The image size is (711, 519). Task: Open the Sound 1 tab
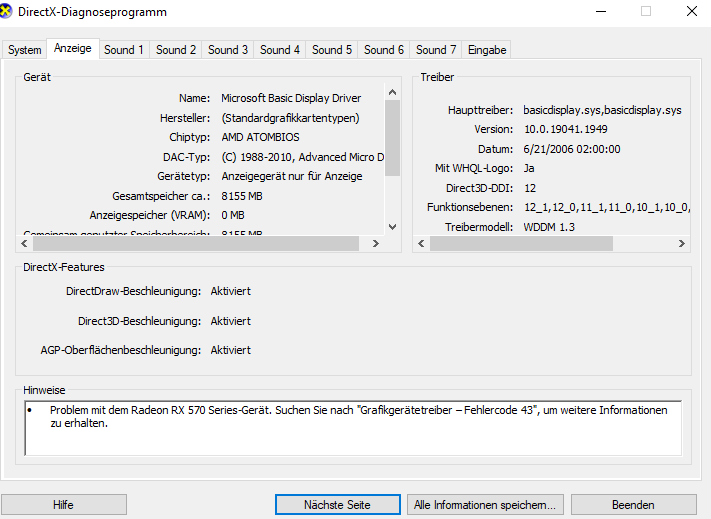tap(124, 50)
